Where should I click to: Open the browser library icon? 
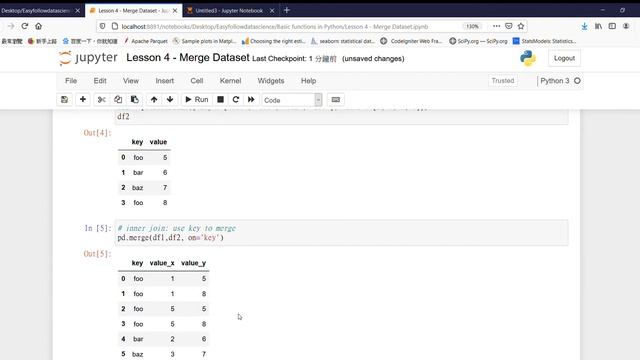coord(598,26)
